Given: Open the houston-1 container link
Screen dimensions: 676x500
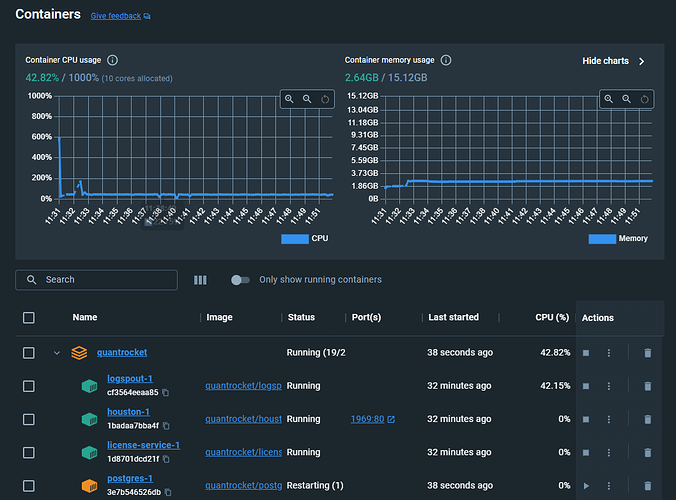Looking at the screenshot, I should (128, 412).
